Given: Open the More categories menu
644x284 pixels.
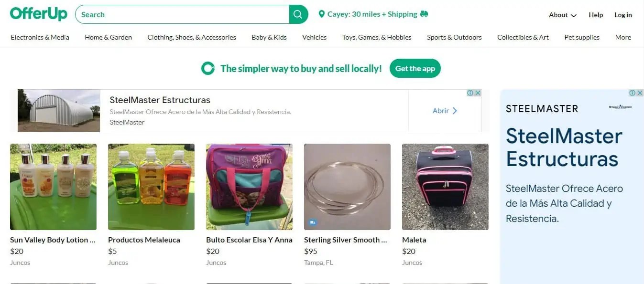Looking at the screenshot, I should pyautogui.click(x=623, y=37).
